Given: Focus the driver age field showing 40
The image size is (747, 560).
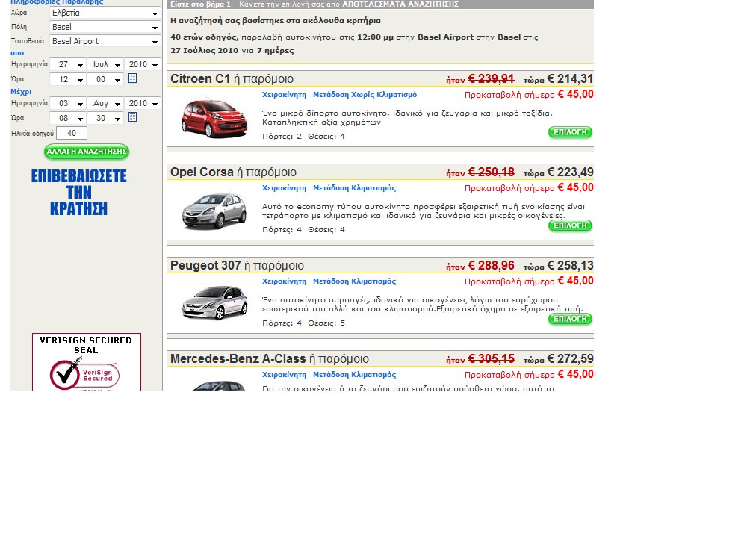Looking at the screenshot, I should [72, 134].
